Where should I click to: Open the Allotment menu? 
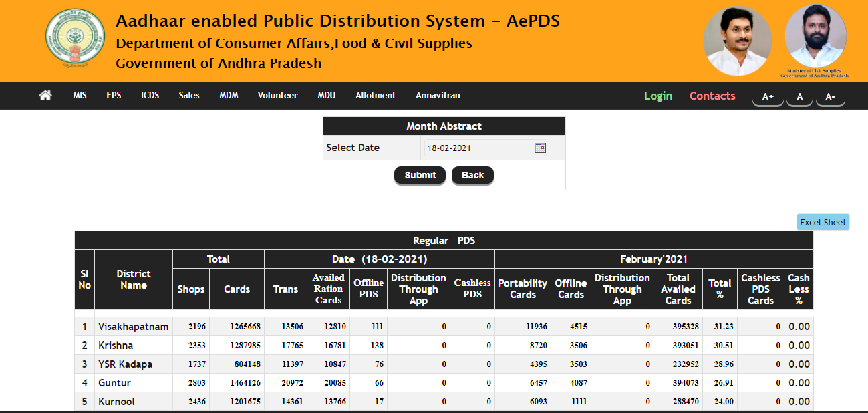[376, 96]
